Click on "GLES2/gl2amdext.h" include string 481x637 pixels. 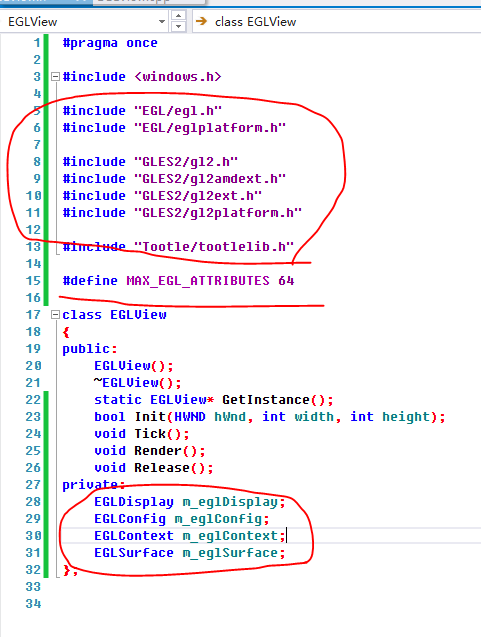click(210, 179)
